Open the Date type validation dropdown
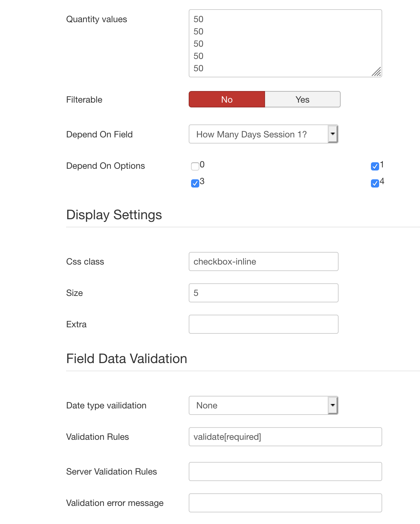420x524 pixels. (x=264, y=405)
